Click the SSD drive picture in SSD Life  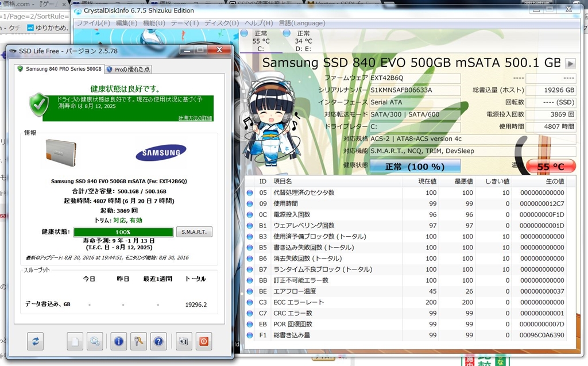point(61,152)
